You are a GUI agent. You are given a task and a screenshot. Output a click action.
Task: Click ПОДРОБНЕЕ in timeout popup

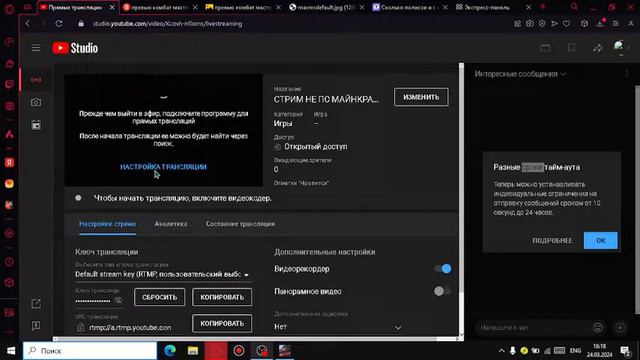(552, 240)
